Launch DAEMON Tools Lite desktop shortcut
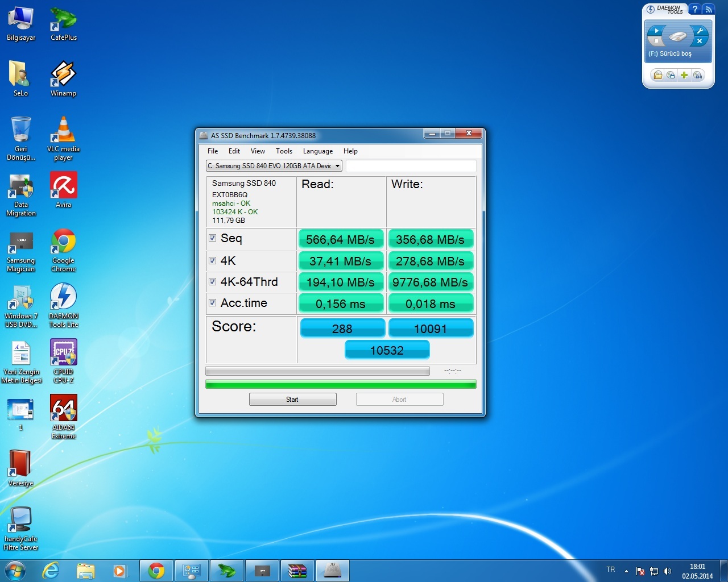 click(63, 306)
